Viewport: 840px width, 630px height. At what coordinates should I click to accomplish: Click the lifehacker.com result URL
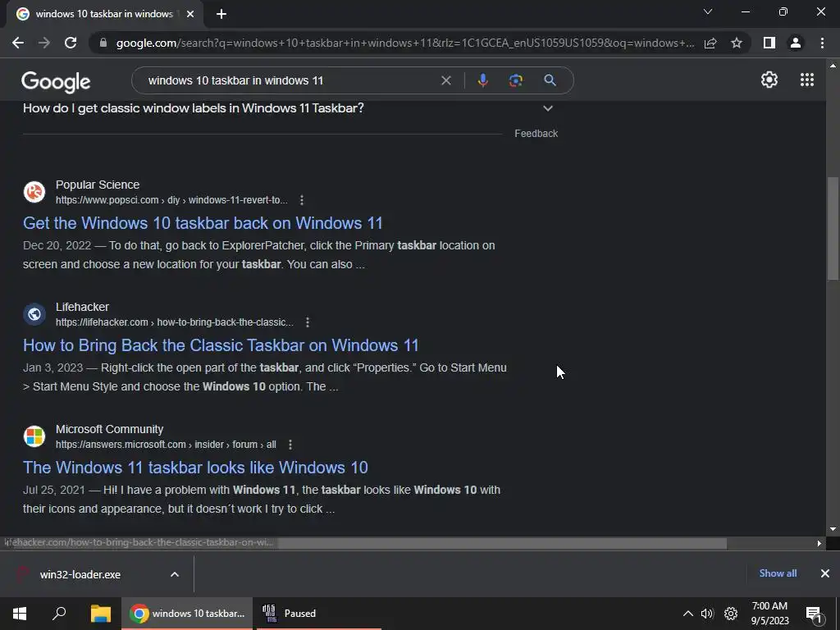[x=175, y=322]
